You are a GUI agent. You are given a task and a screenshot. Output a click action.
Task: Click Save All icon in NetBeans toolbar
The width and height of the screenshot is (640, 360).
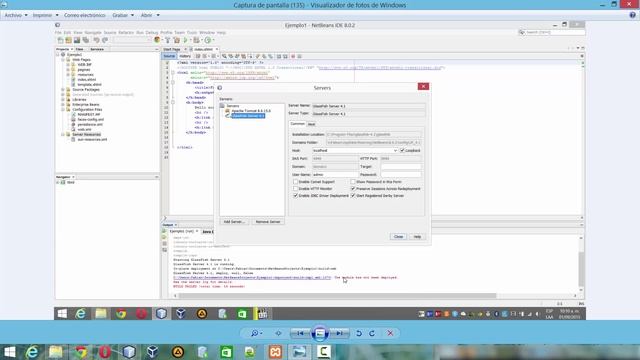point(86,40)
